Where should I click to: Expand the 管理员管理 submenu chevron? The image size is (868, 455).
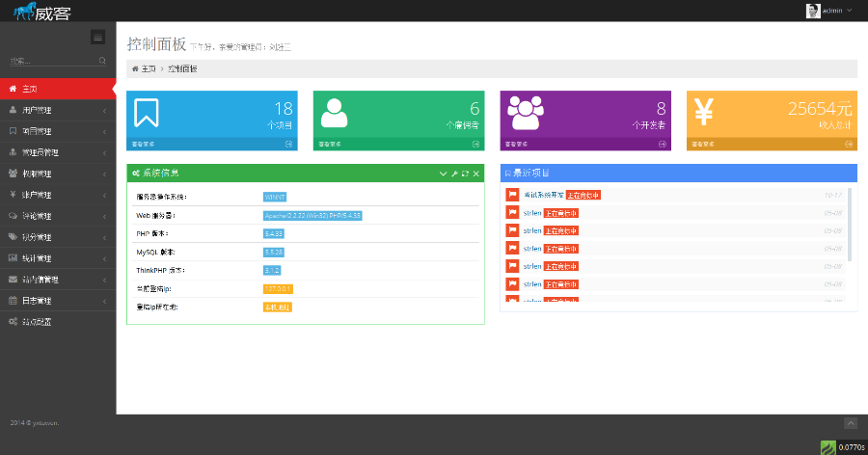tap(104, 152)
